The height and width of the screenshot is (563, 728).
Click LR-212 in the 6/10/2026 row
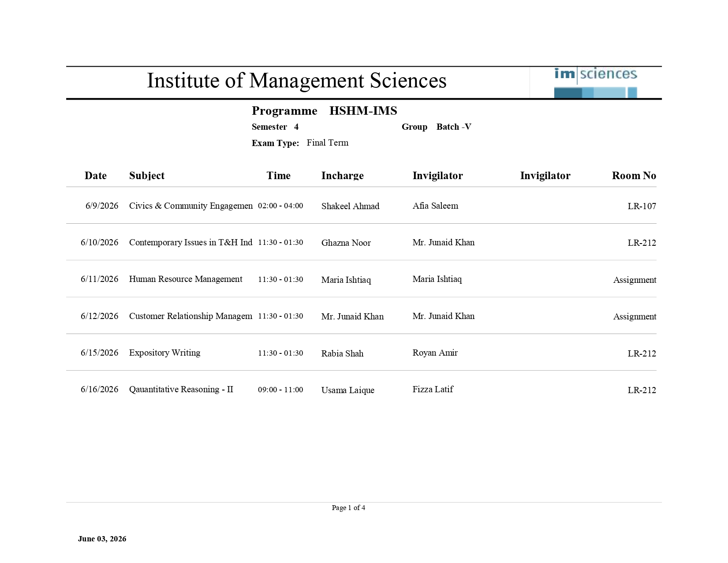tap(642, 243)
